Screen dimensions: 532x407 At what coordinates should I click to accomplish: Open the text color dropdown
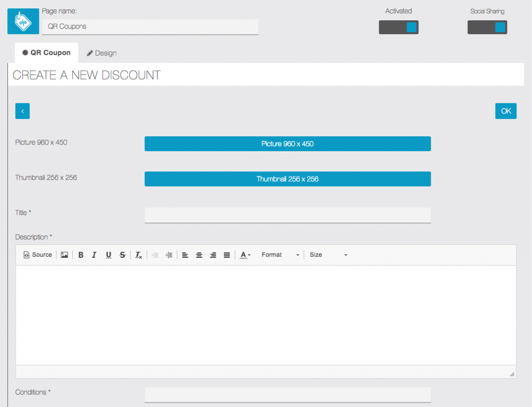point(245,255)
